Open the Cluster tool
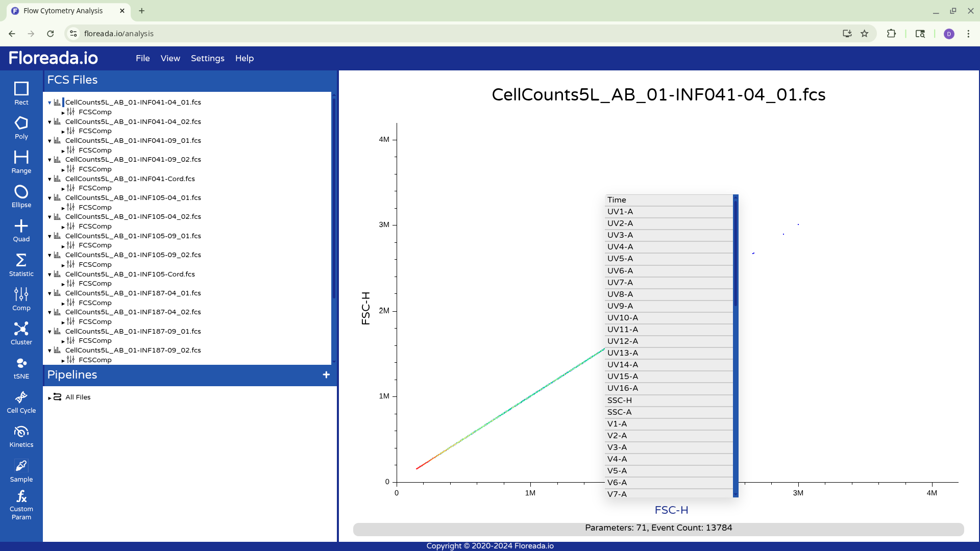The image size is (980, 551). pyautogui.click(x=21, y=333)
